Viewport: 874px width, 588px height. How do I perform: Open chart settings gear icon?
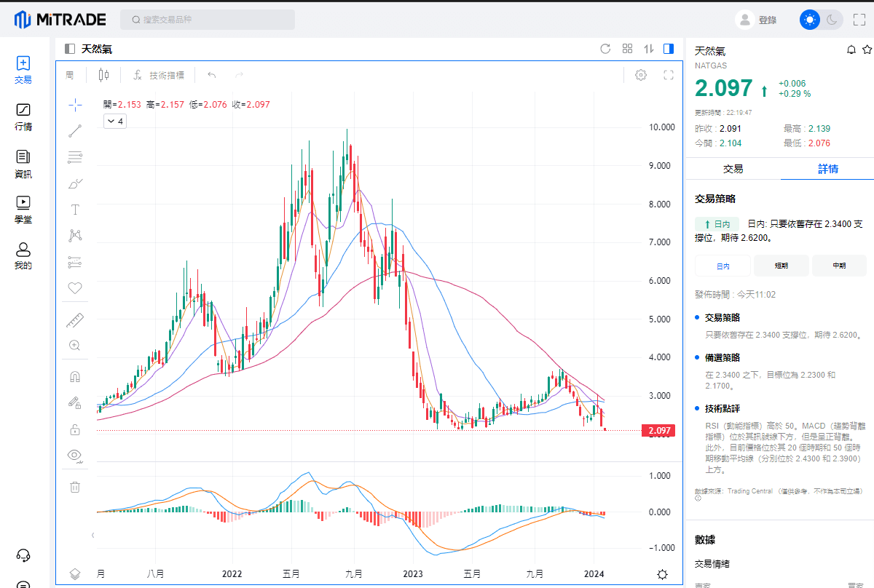(x=641, y=75)
